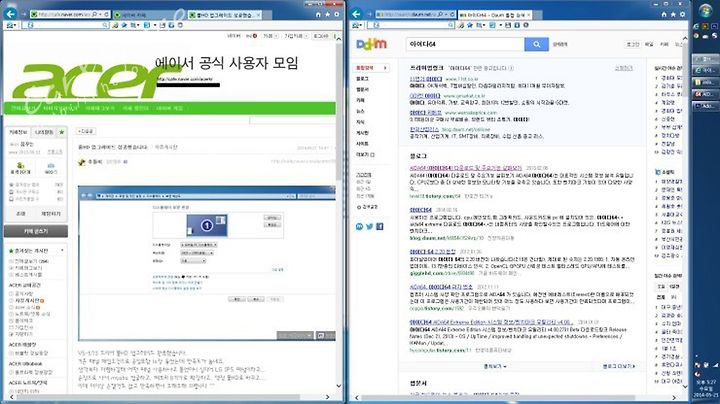Refresh the Daum search page from address bar

(452, 15)
